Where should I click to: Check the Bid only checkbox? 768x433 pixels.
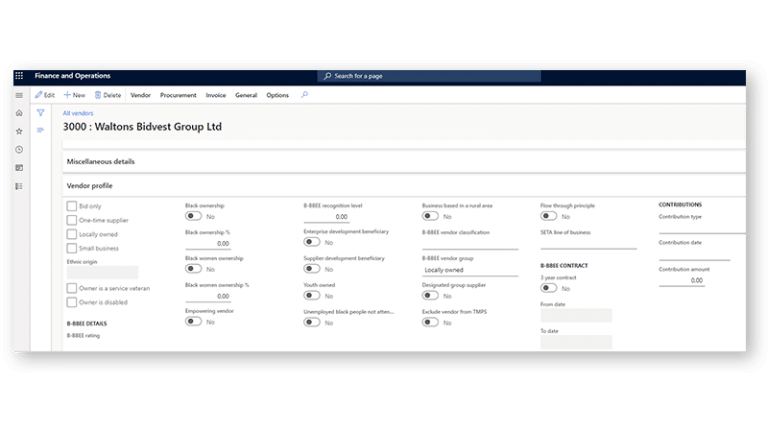71,206
